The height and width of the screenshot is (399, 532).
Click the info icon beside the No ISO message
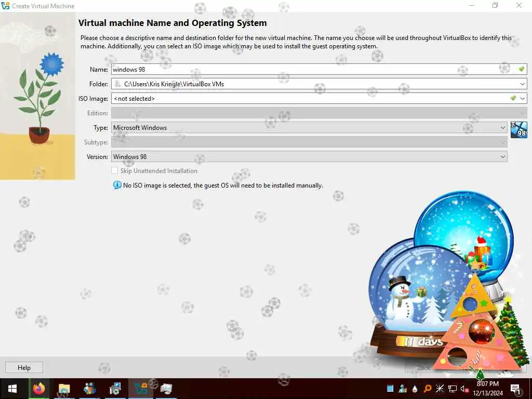click(x=117, y=185)
